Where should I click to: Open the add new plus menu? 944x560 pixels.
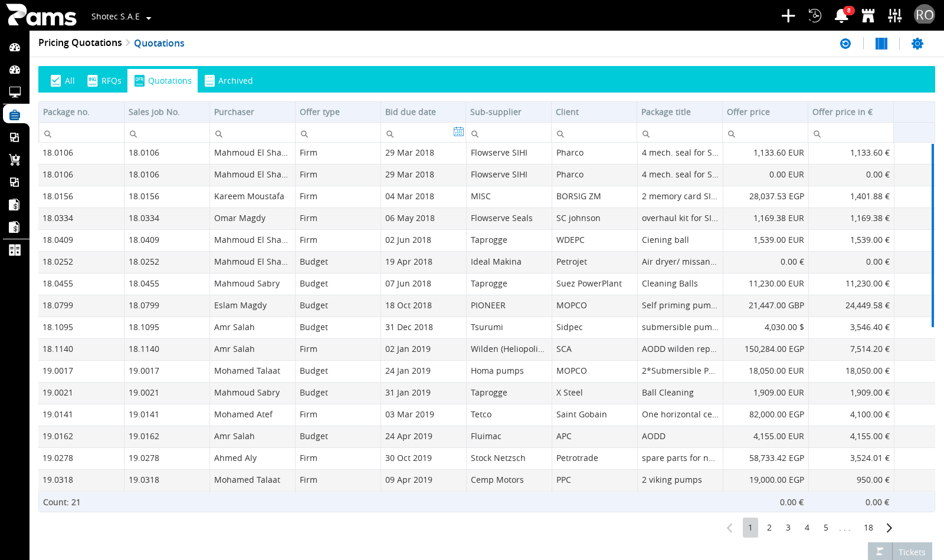[x=788, y=16]
